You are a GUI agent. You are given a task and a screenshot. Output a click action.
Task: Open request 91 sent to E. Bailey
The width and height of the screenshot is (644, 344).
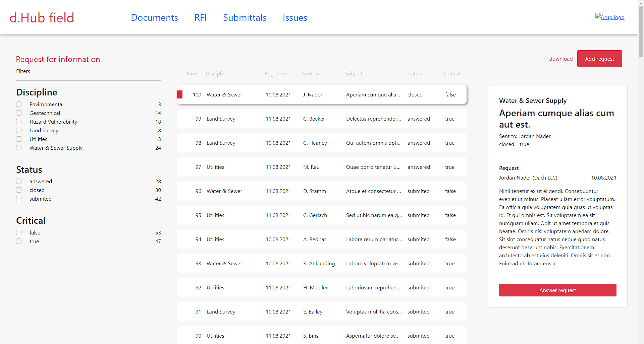click(322, 312)
